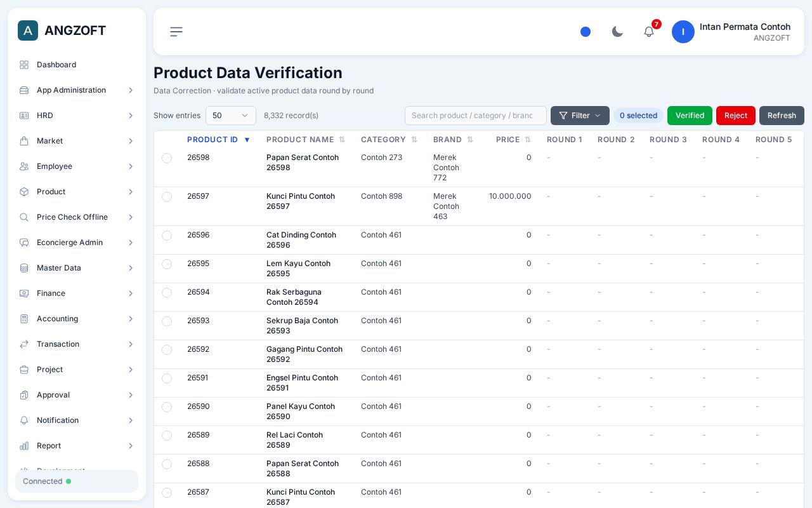Click the Master Data database icon
This screenshot has width=812, height=508.
coord(24,268)
